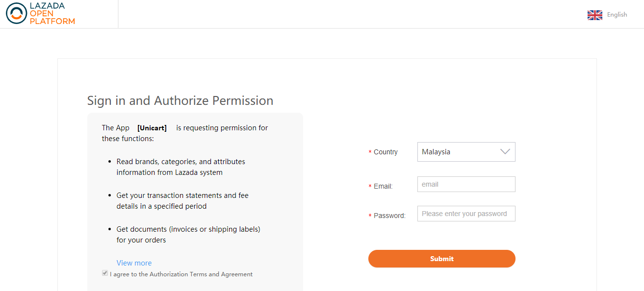Click the circular Lazada logo icon

[17, 13]
